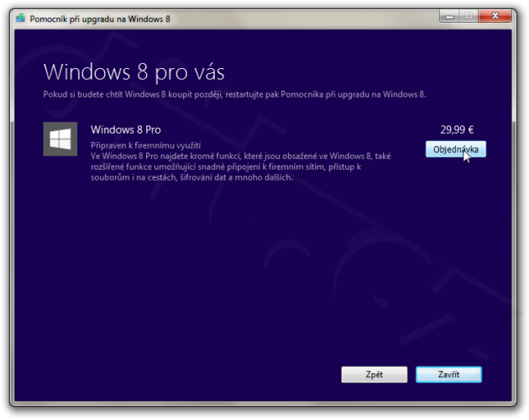
Task: Close the window using red X button
Action: 495,16
